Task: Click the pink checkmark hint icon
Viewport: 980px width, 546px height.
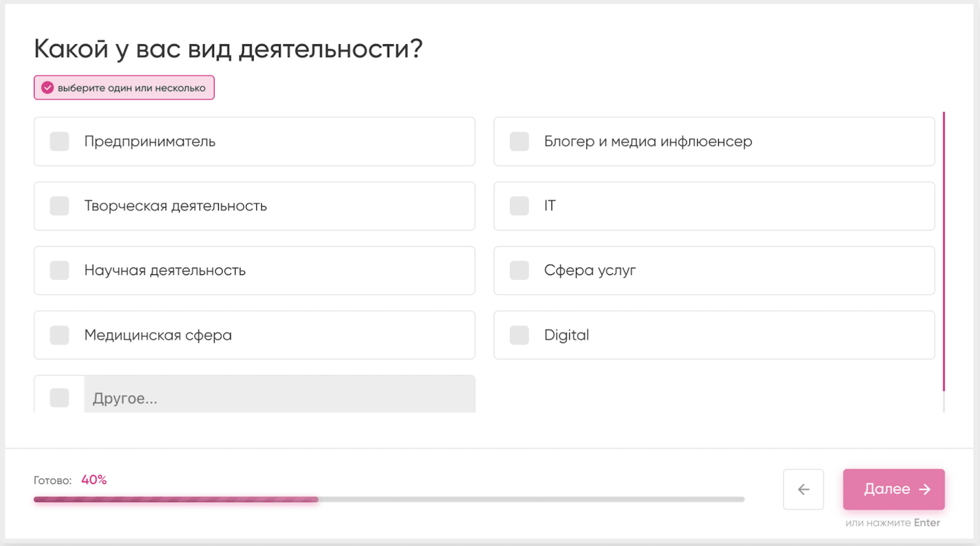Action: tap(47, 88)
